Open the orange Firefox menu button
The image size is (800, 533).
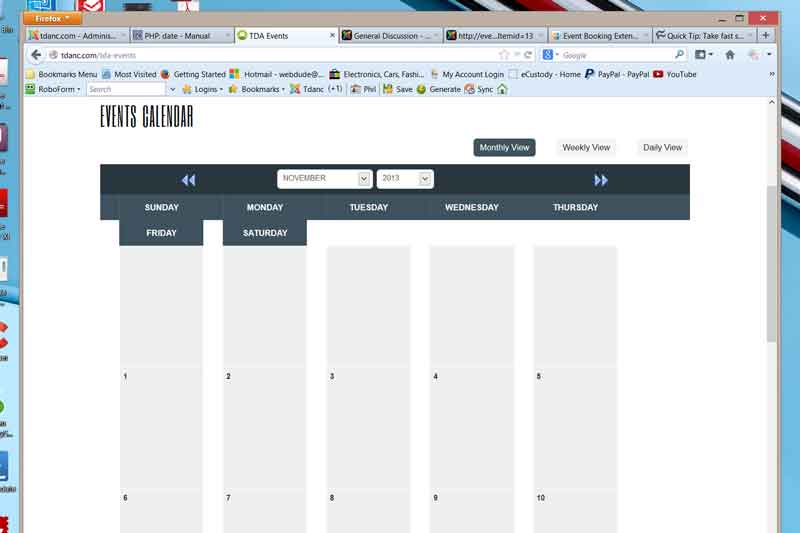pyautogui.click(x=52, y=18)
